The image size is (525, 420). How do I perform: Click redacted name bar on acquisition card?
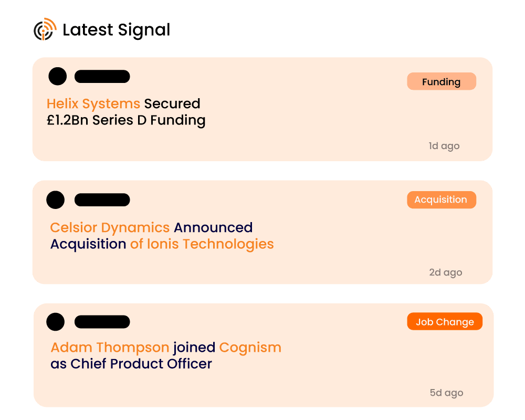(x=102, y=200)
